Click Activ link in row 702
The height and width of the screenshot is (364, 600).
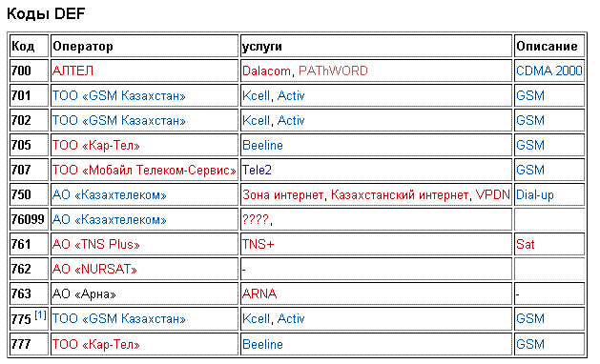pyautogui.click(x=291, y=120)
